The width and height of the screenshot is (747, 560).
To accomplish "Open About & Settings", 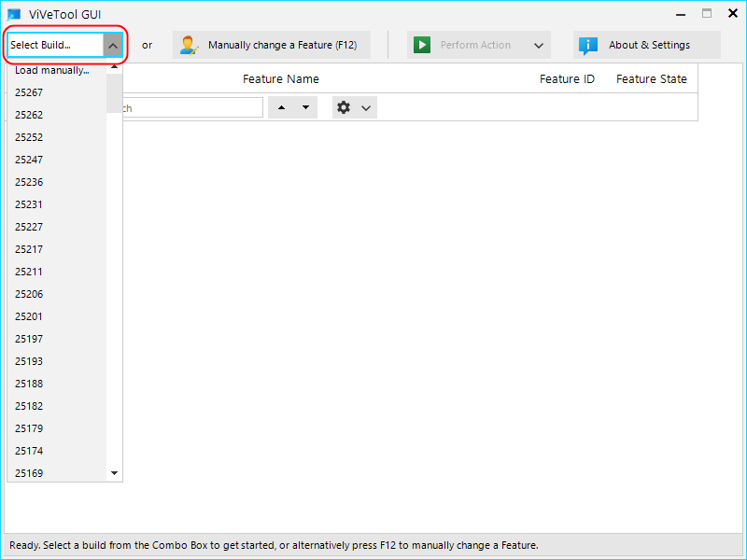I will (x=647, y=45).
